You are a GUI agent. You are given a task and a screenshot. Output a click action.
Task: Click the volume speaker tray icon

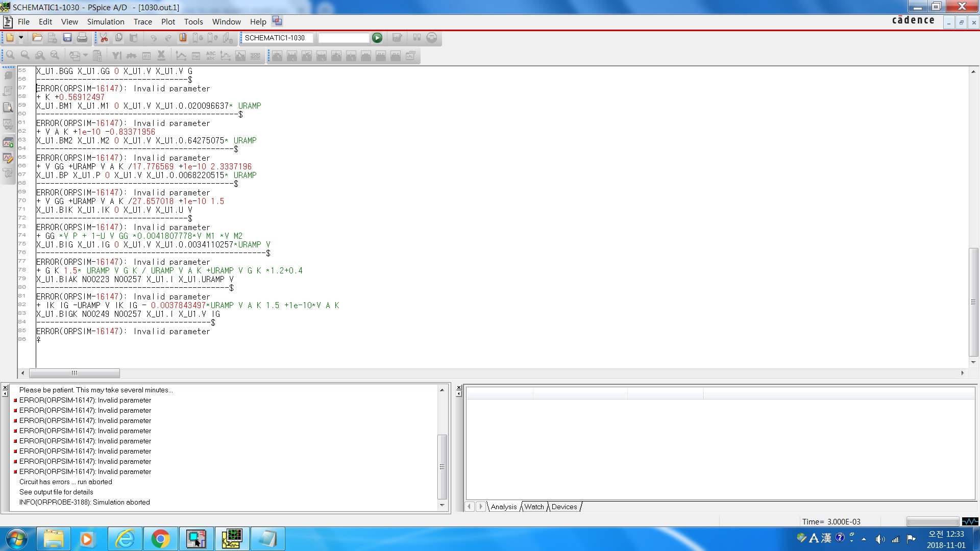[x=880, y=539]
